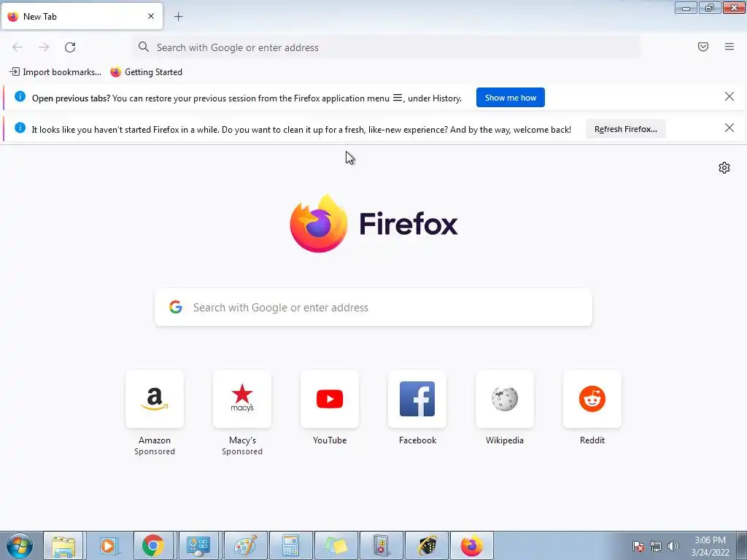Screen dimensions: 747x560
Task: Open Import bookmarks from bookmarks toolbar
Action: click(x=55, y=72)
